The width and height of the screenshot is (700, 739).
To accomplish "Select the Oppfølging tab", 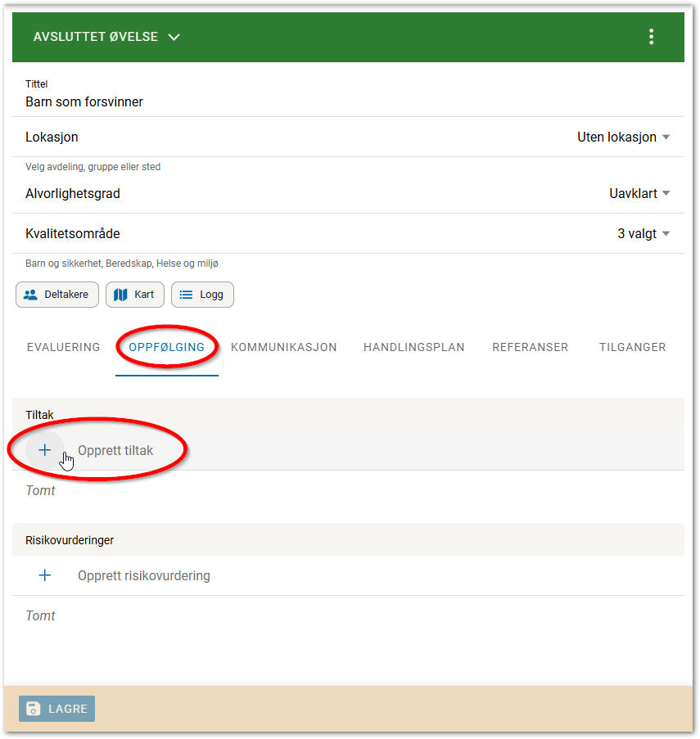I will pos(167,347).
